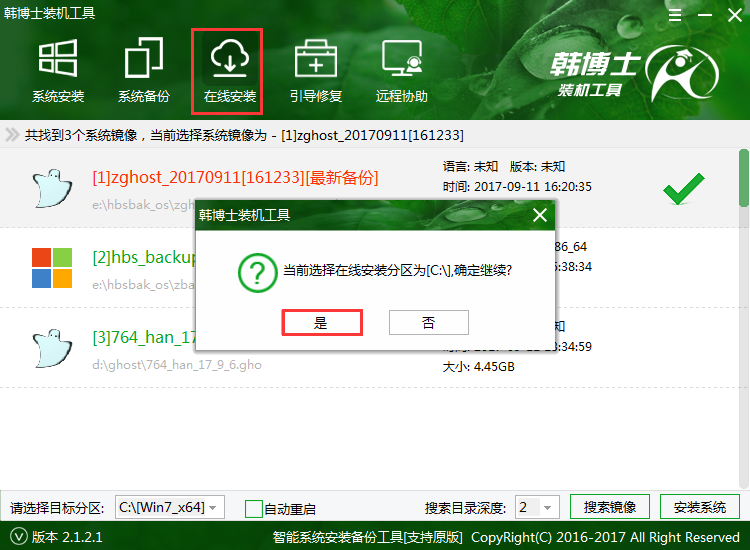Click the ghost icon of 764_han image

(x=51, y=345)
